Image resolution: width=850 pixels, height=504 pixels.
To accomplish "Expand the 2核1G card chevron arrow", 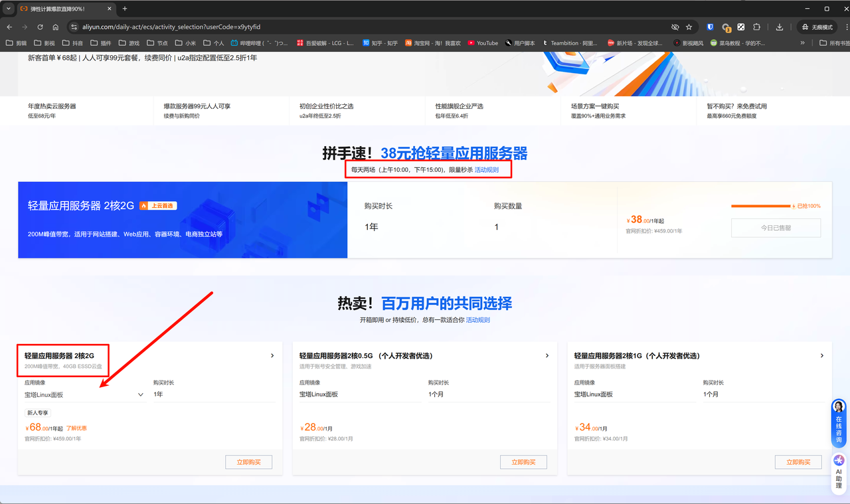I will point(822,356).
